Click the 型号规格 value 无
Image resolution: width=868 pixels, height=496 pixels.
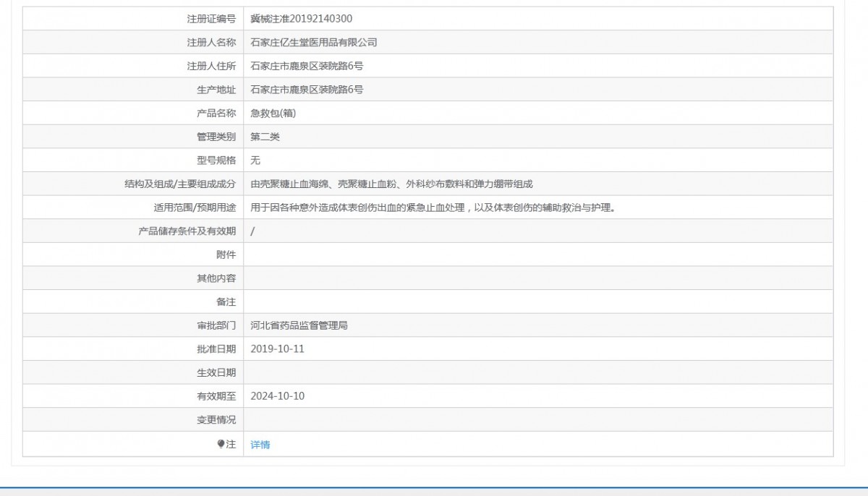click(255, 161)
